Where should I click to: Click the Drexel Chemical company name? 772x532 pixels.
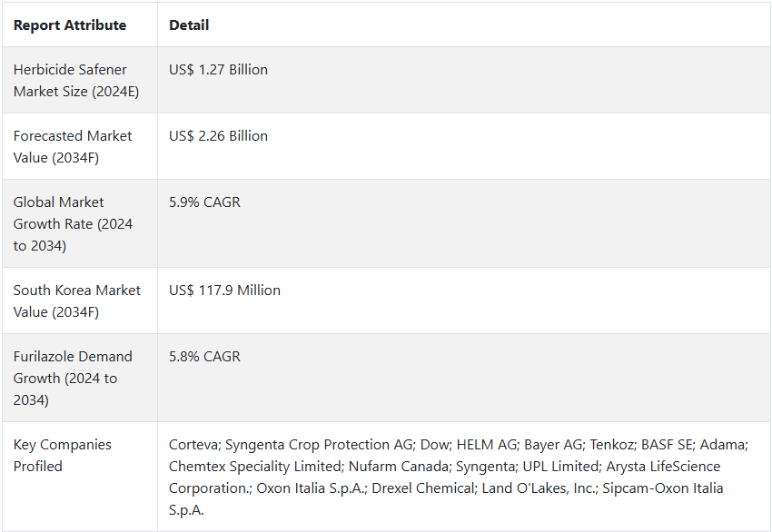click(x=424, y=488)
